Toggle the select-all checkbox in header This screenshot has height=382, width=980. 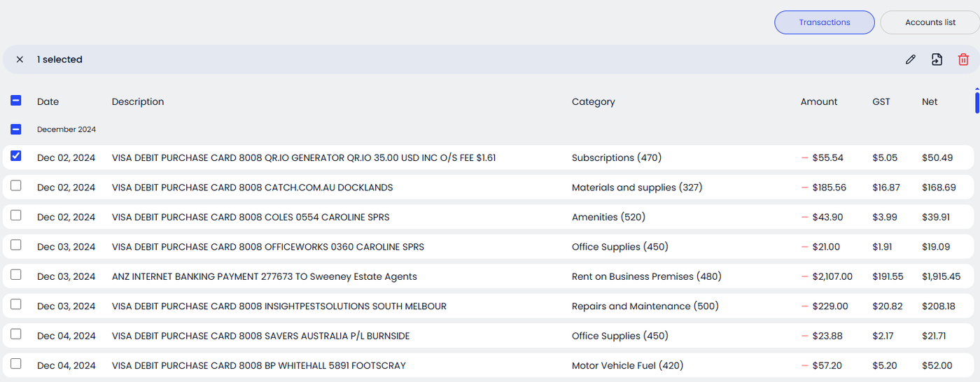coord(16,101)
